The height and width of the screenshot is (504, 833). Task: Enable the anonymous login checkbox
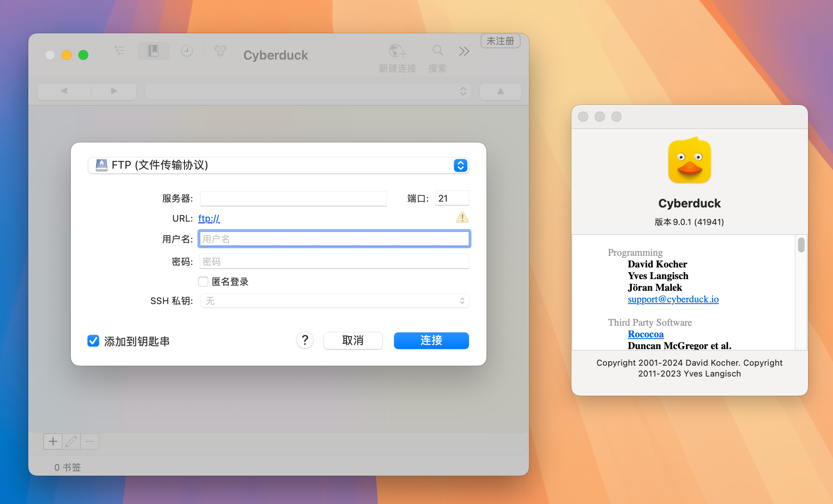[x=203, y=282]
